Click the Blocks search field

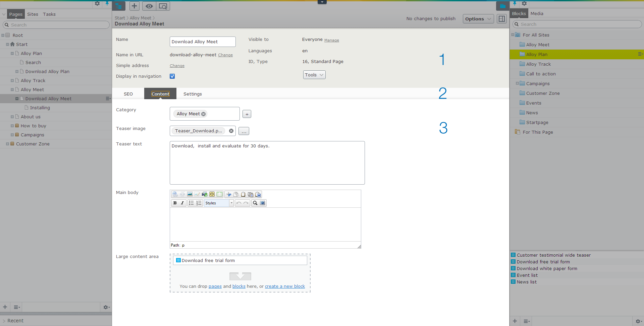[577, 24]
